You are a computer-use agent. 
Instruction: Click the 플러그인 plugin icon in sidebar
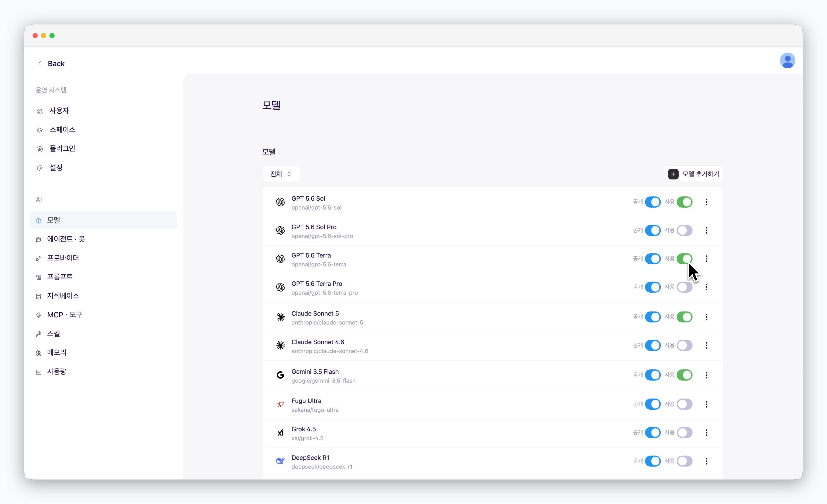(40, 149)
